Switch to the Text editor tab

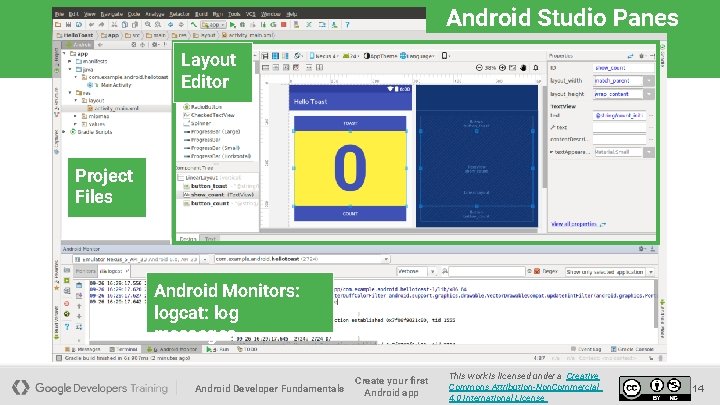pyautogui.click(x=210, y=239)
